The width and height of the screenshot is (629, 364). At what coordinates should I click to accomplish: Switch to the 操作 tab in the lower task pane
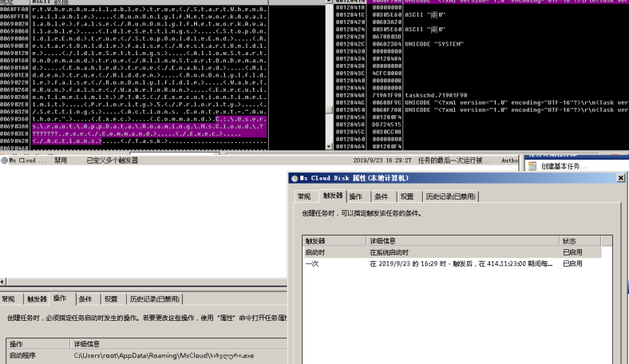pos(60,299)
